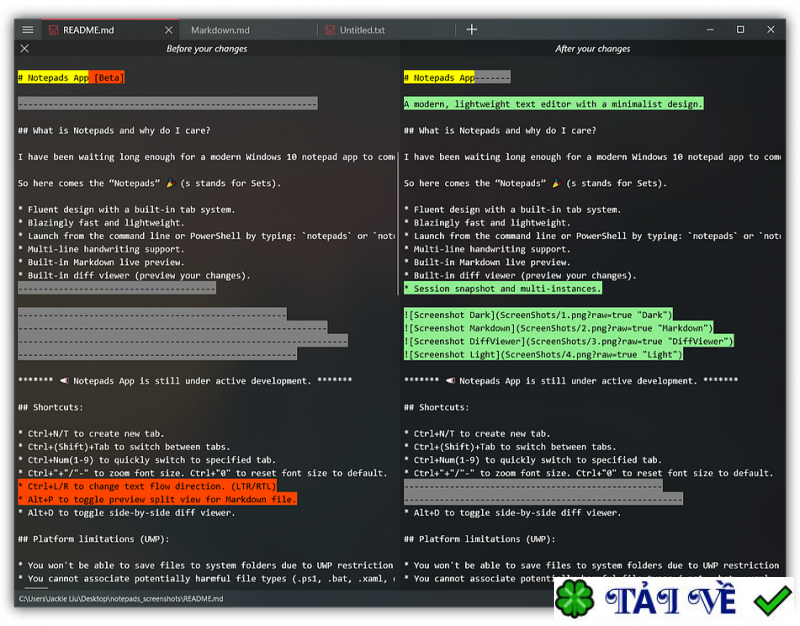800x626 pixels.
Task: Switch to the README.md tab
Action: [x=110, y=30]
